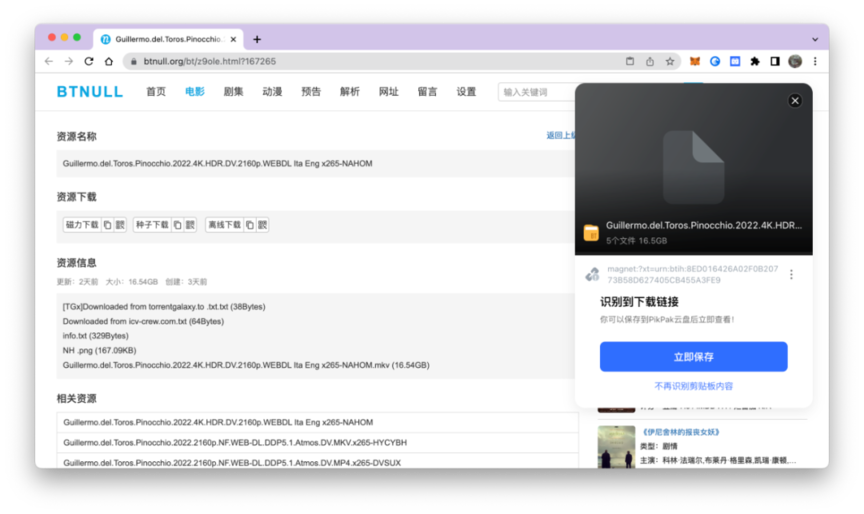Click the browser forward arrow
This screenshot has height=514, width=864.
point(69,61)
